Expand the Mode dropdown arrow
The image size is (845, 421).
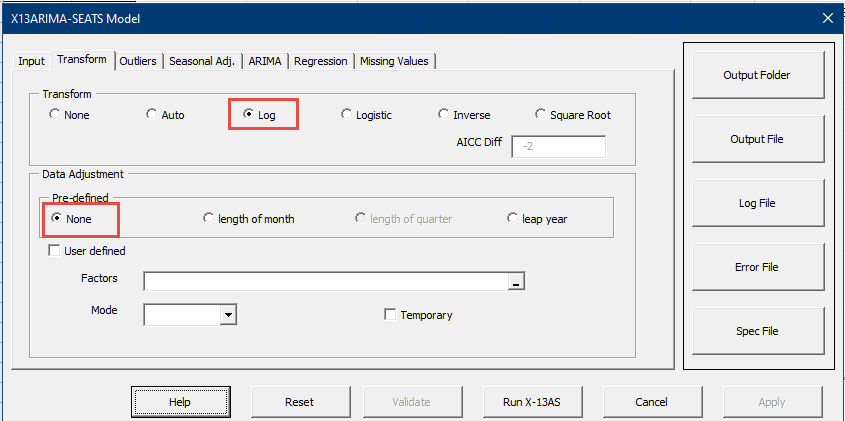pos(229,315)
